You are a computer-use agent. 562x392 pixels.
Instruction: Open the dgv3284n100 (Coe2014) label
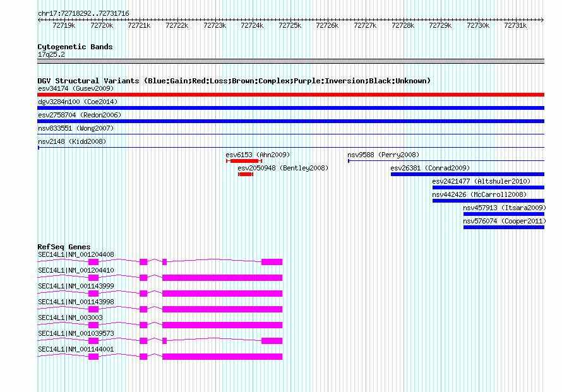click(78, 102)
